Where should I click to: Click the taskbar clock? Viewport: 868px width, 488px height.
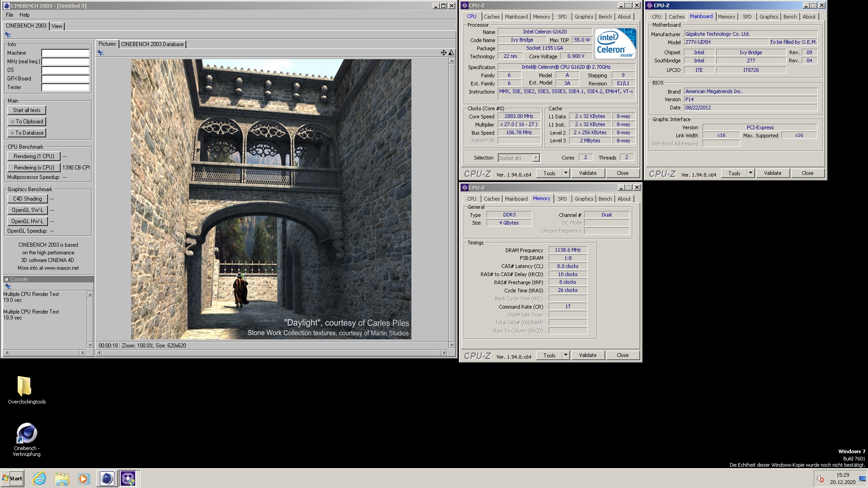click(x=842, y=479)
